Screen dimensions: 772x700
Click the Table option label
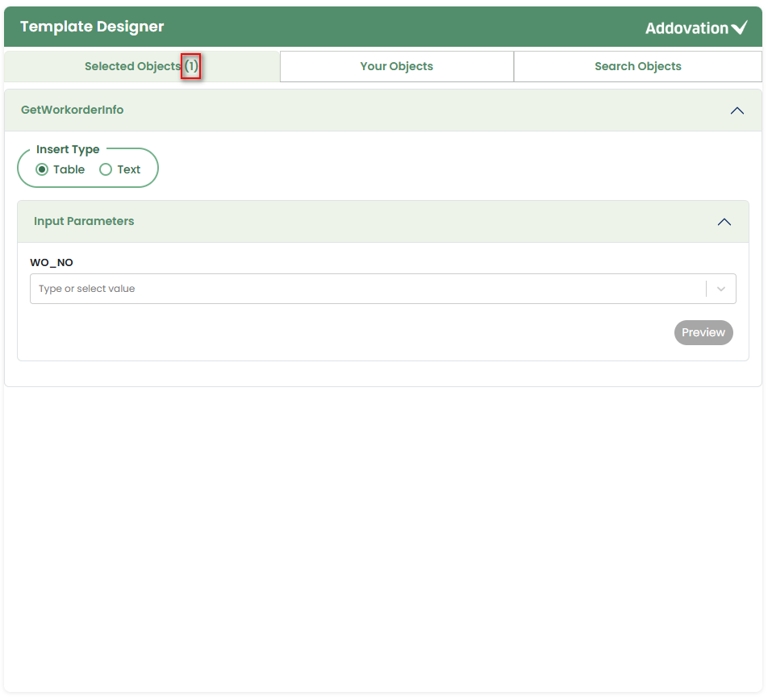(69, 169)
